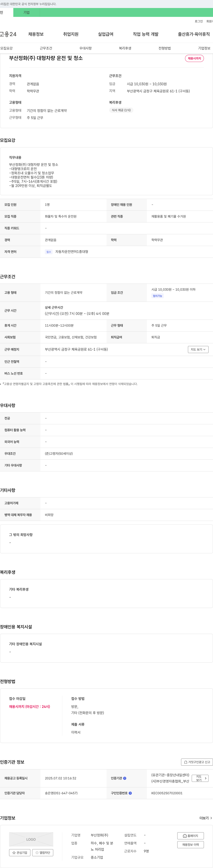Click the help icon next to 구인인증번호
Screen dimensions: 213x868
[x=130, y=793]
